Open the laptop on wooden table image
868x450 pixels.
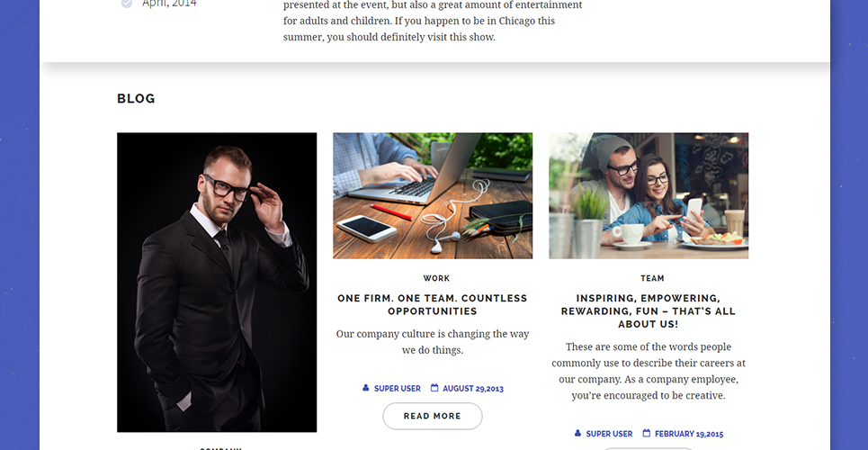pyautogui.click(x=433, y=195)
